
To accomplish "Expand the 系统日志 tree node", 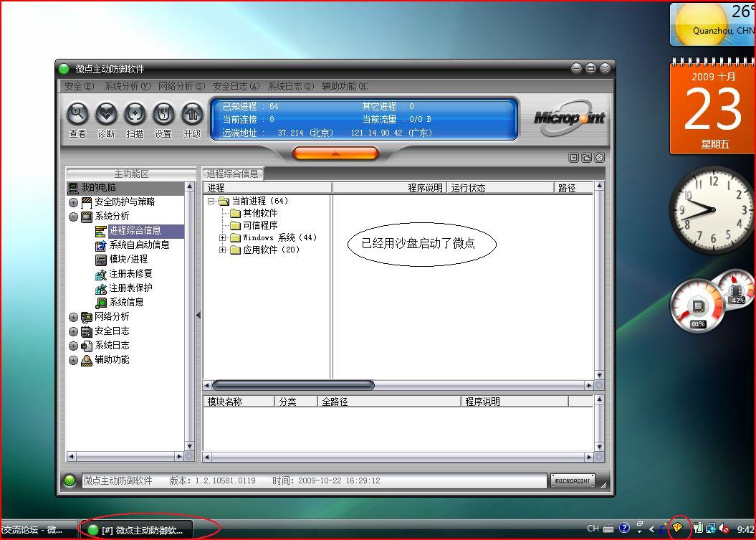I will pos(73,346).
